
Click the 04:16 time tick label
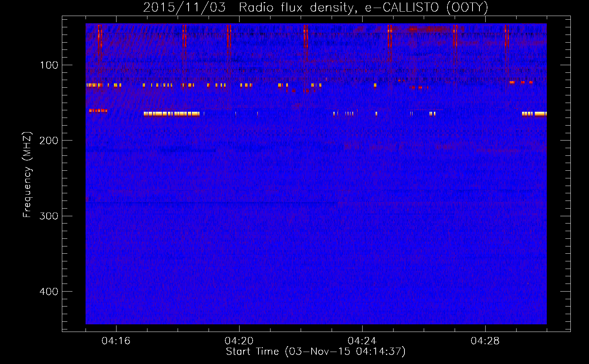(116, 341)
